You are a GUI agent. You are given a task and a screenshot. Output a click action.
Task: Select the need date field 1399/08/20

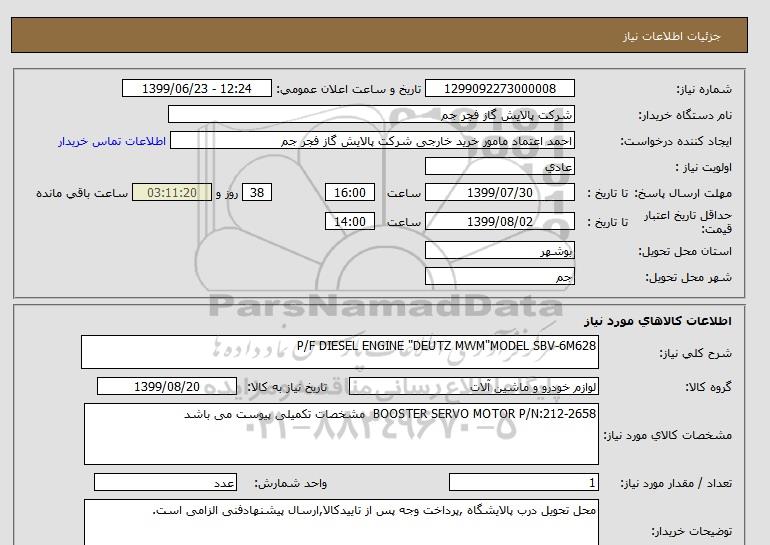pyautogui.click(x=167, y=386)
